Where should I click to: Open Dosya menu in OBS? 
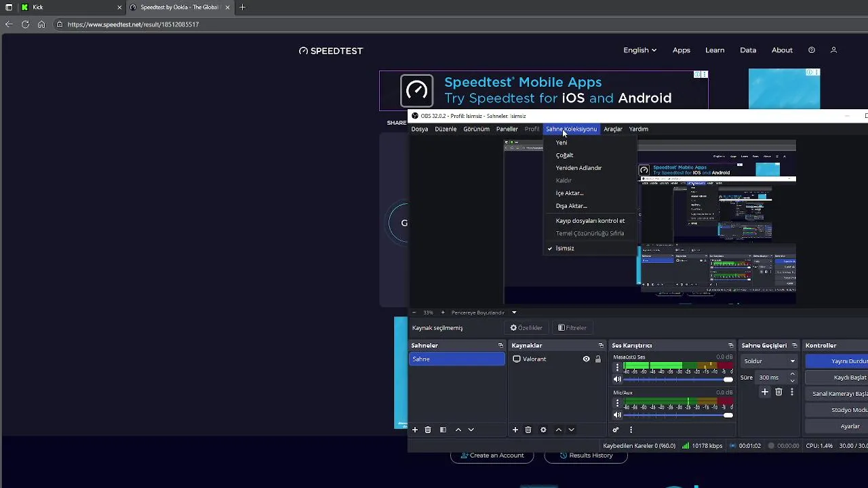(420, 129)
